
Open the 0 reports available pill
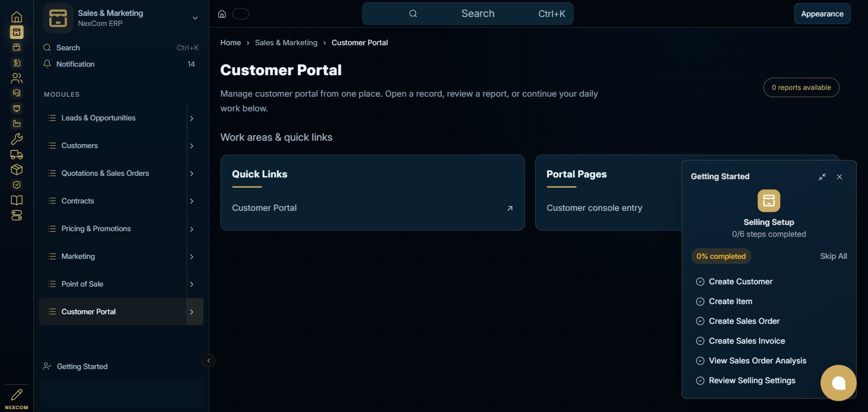pos(801,88)
